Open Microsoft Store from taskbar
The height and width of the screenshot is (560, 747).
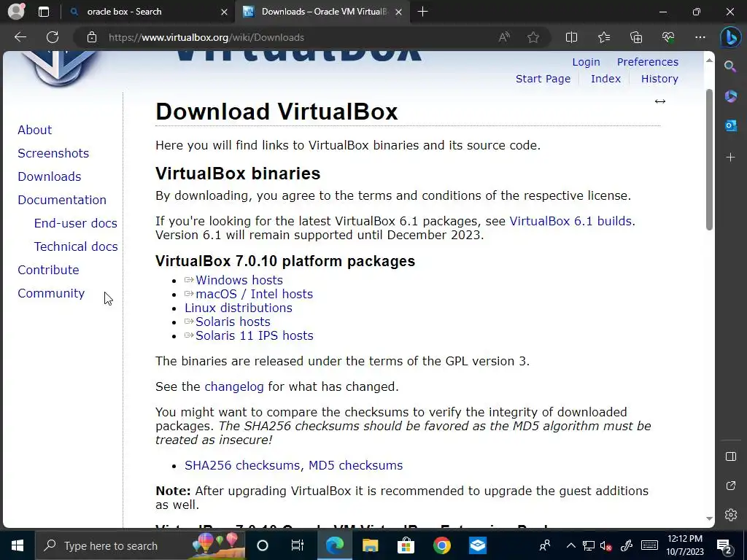point(406,545)
